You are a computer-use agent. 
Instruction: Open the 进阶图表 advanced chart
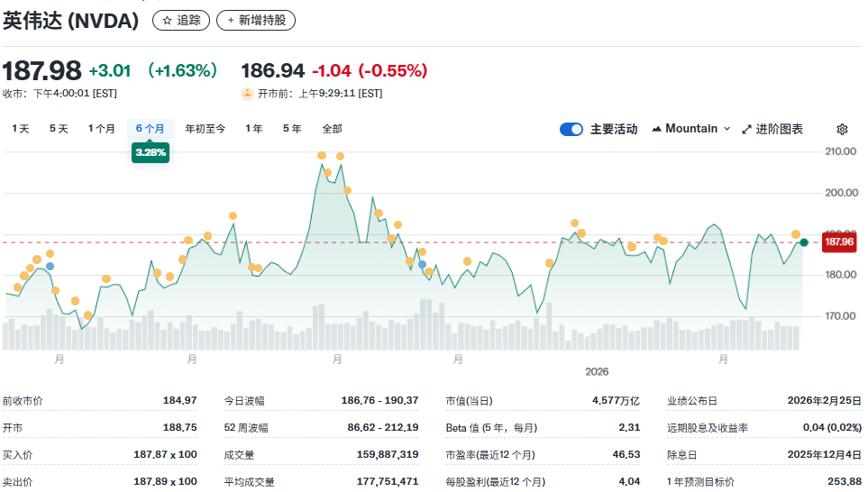(772, 129)
